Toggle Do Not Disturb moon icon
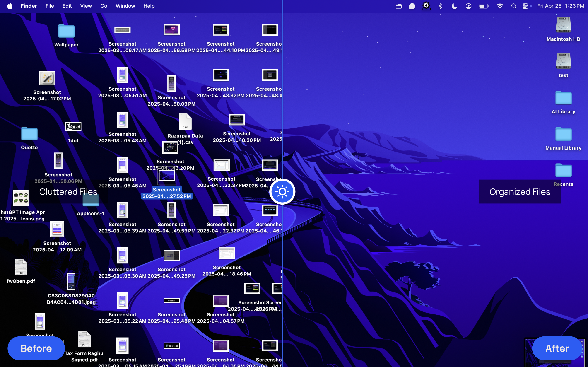588x367 pixels. click(454, 6)
